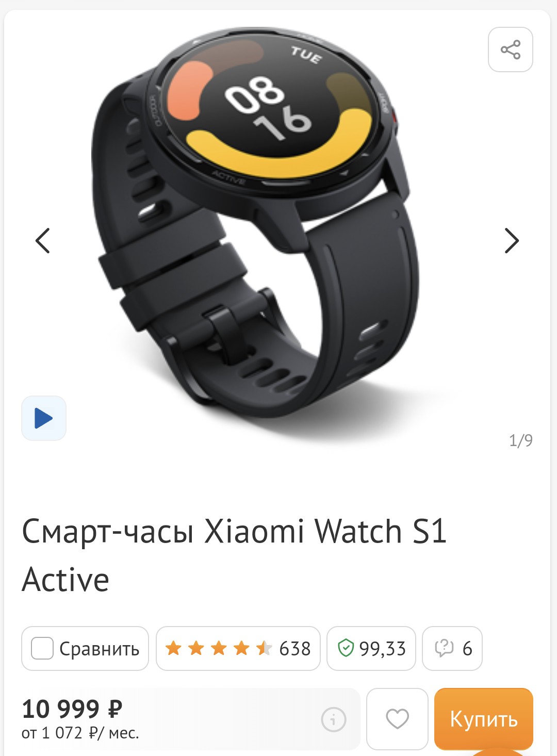The height and width of the screenshot is (756, 557).
Task: Open installment offer от 1 072 ₽/мес.
Action: 80,733
